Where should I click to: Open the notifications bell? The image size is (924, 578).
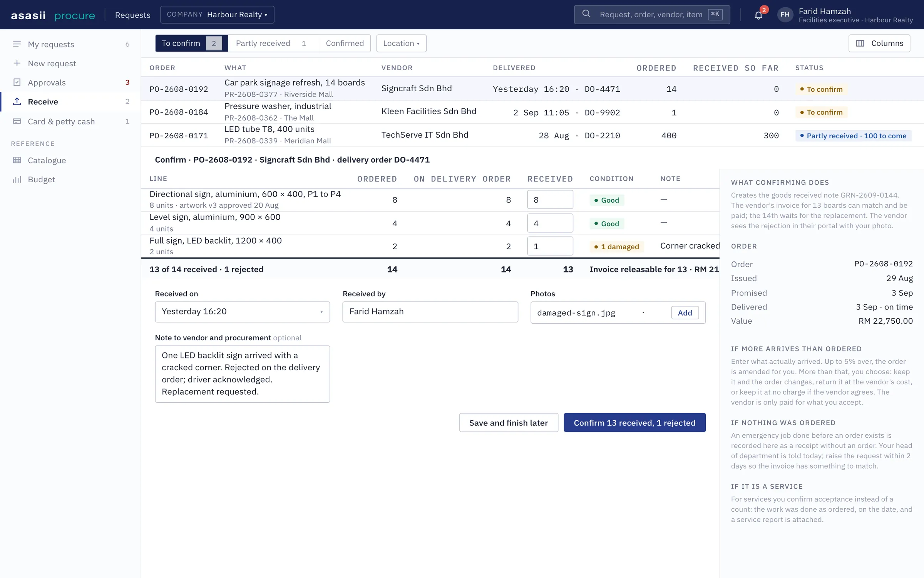pos(758,15)
